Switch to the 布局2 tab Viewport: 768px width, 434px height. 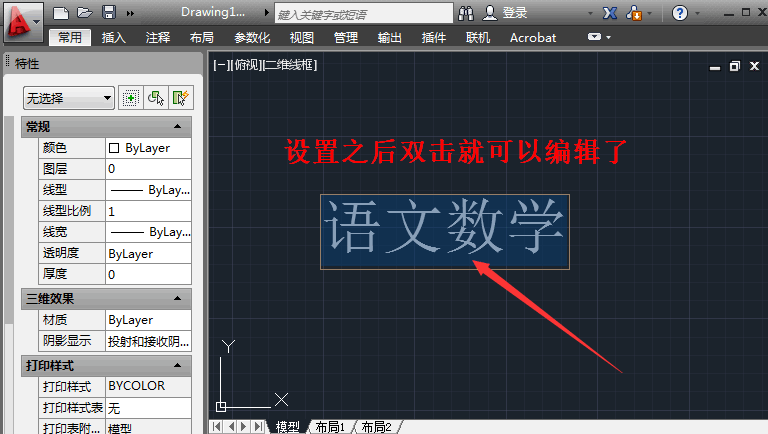(x=377, y=427)
